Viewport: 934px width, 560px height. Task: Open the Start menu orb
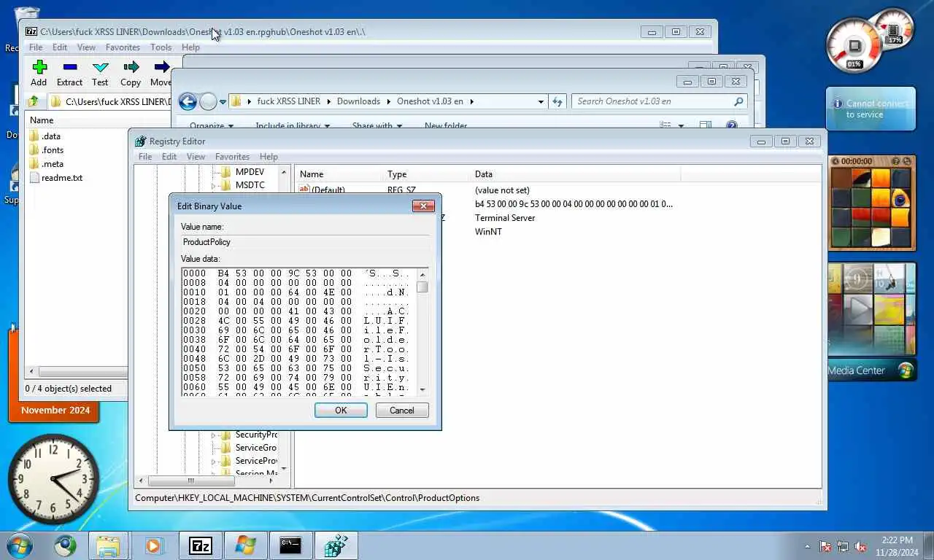click(x=18, y=545)
